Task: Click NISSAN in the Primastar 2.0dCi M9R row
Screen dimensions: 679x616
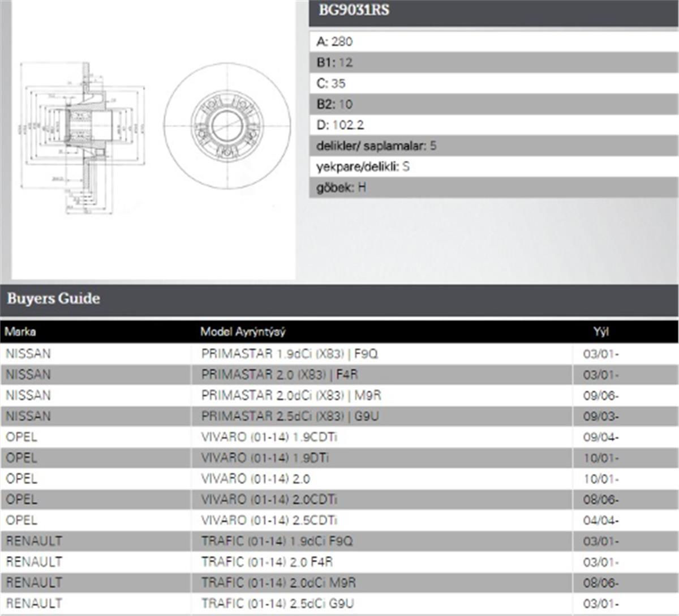Action: coord(28,395)
